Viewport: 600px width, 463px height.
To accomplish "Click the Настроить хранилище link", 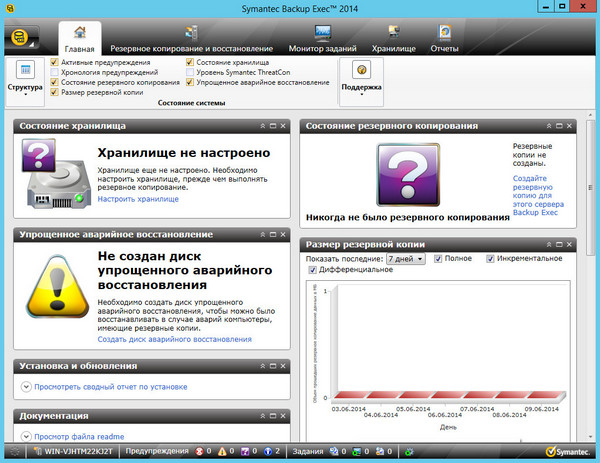I will (138, 199).
